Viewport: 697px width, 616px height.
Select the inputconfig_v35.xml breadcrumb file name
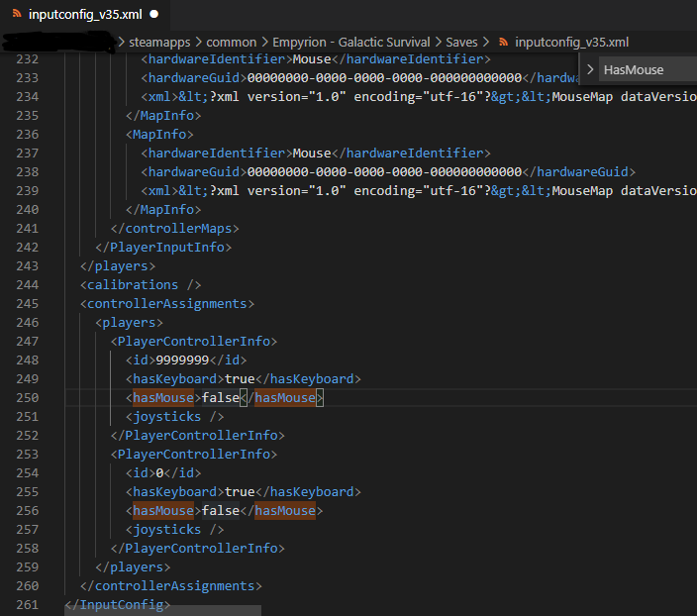[x=571, y=43]
